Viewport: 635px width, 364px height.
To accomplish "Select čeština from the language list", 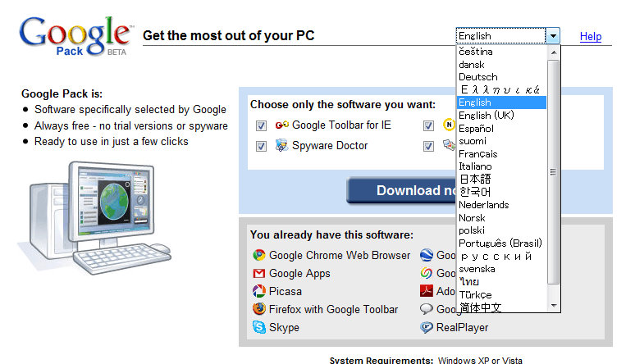I will (x=502, y=52).
